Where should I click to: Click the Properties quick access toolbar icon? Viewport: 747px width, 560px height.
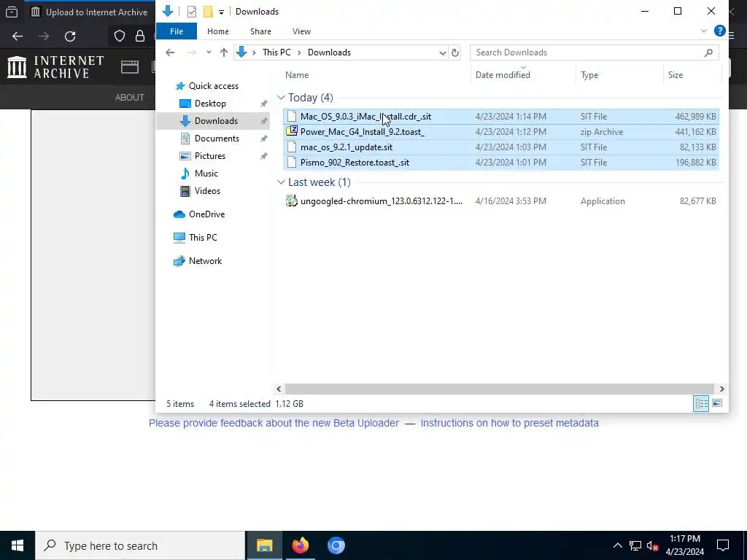192,12
